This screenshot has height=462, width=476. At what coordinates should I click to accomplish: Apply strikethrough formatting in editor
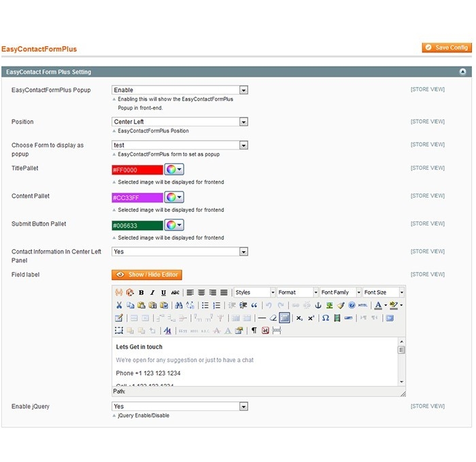coord(175,292)
